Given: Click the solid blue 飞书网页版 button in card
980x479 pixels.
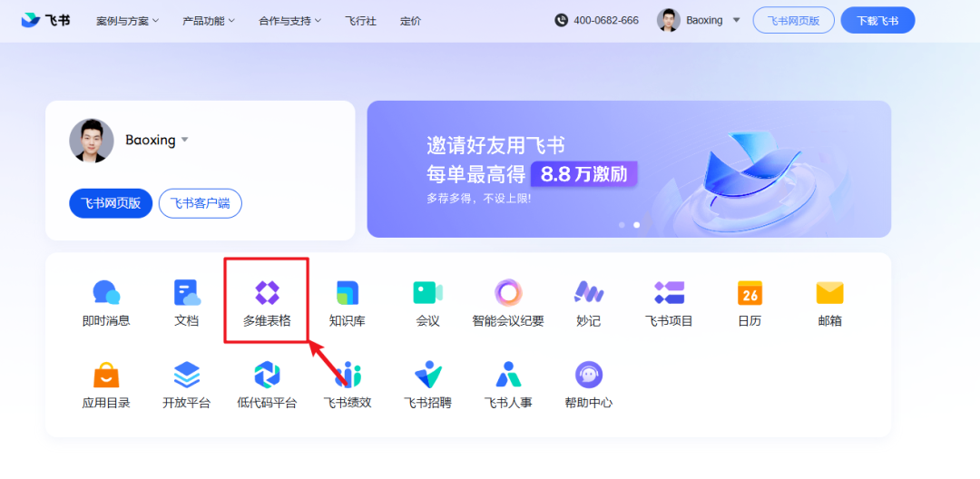Looking at the screenshot, I should (x=111, y=203).
